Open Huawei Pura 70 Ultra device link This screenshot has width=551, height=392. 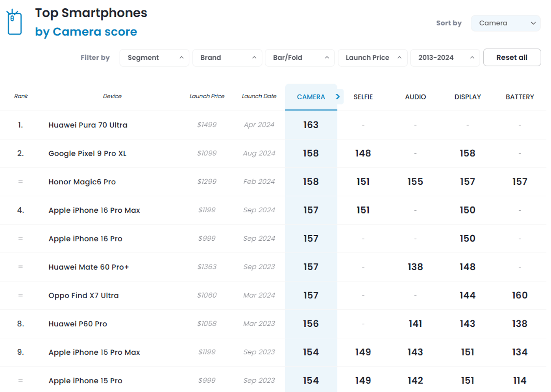coord(88,125)
